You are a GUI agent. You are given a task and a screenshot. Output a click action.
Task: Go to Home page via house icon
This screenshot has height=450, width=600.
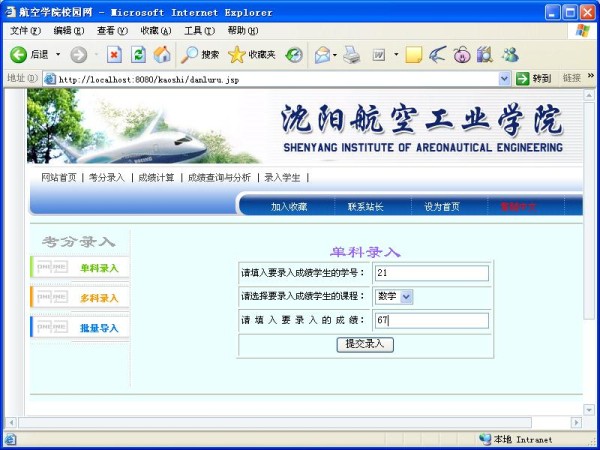(162, 54)
